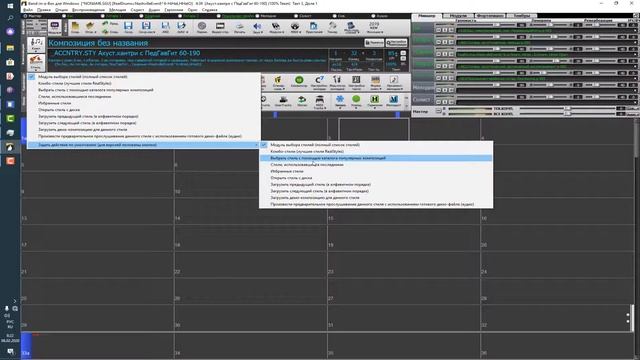Adjust the ТЕК.КОМП. master volume slider
This screenshot has height=360, width=640.
(x=567, y=109)
